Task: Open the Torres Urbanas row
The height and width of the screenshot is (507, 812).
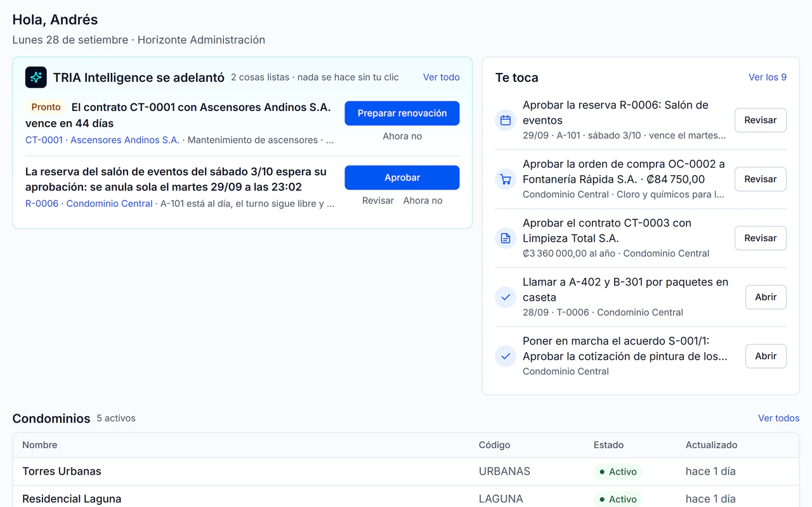Action: [x=406, y=471]
